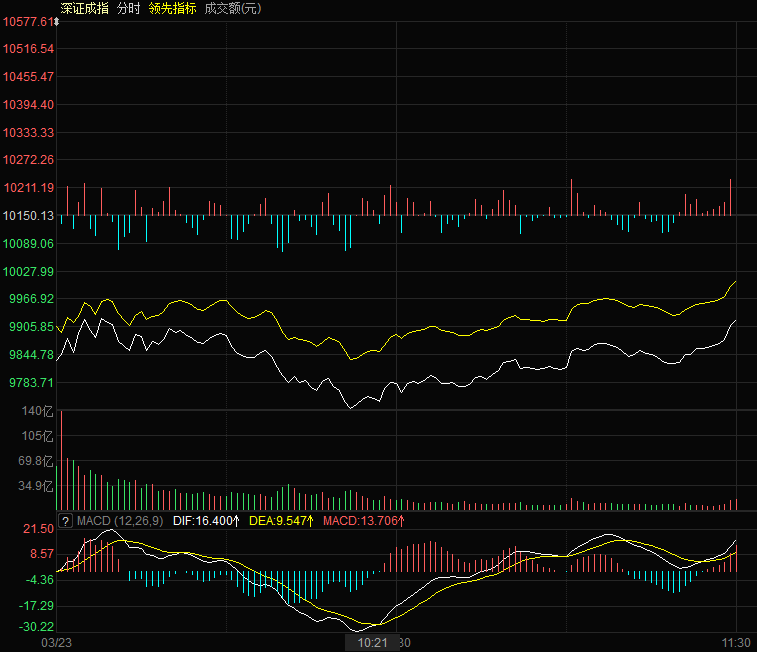Click the 10150.13 baseline price label

click(x=28, y=216)
